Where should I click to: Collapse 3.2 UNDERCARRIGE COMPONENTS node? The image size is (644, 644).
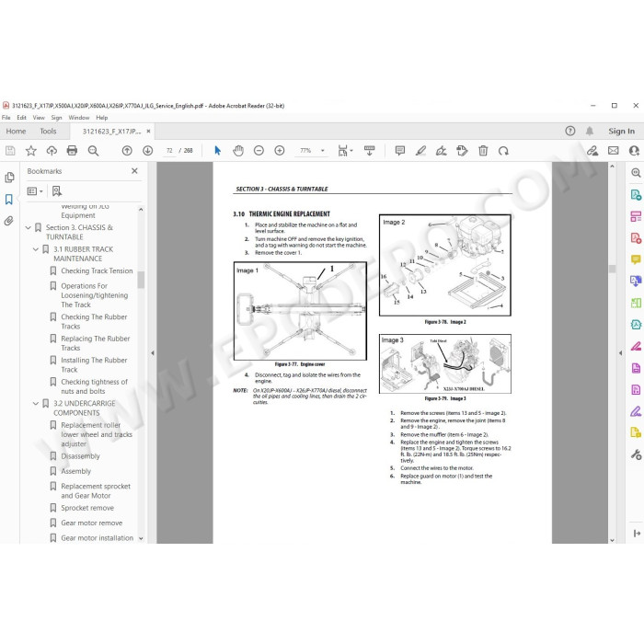pos(36,404)
